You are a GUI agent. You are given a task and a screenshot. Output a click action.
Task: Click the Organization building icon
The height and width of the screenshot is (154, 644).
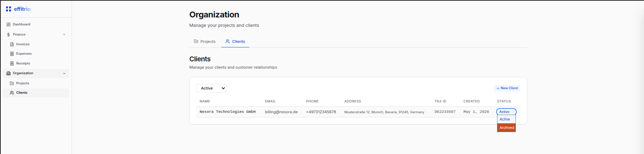(8, 73)
